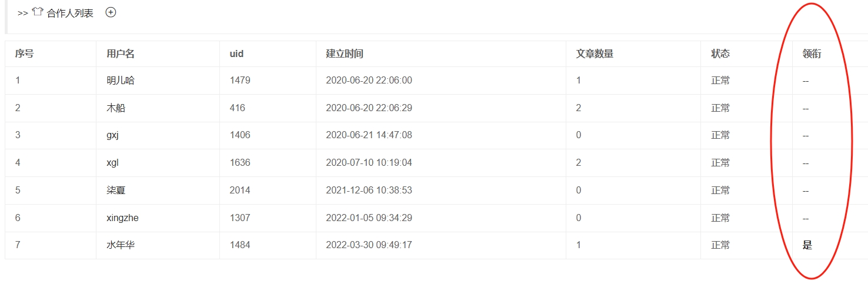
Task: Click the date 2022-03-30 09:49:17 cell
Action: pos(369,245)
